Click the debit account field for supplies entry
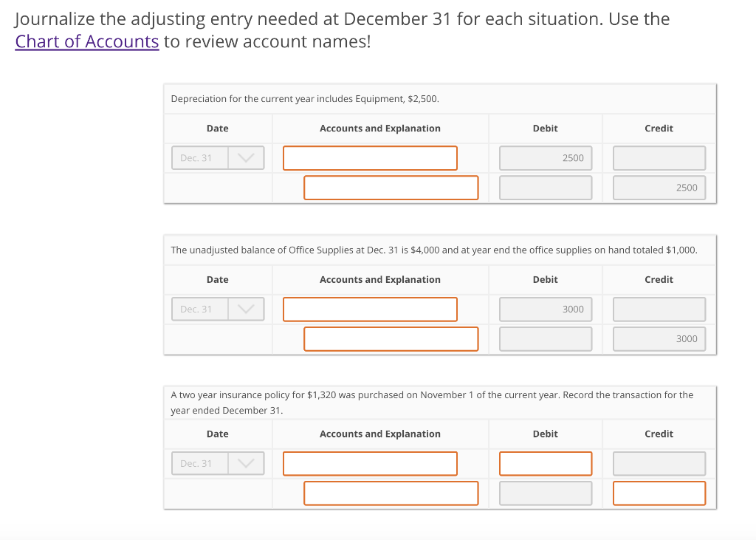 369,309
